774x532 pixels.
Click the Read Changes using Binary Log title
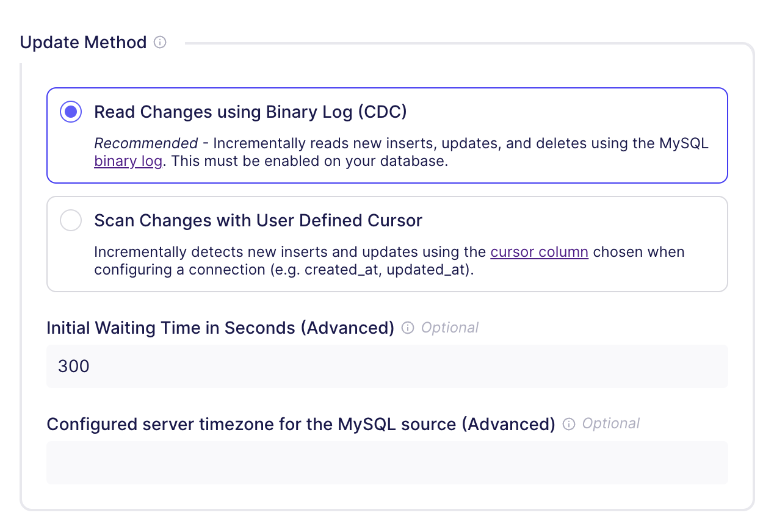pos(250,112)
